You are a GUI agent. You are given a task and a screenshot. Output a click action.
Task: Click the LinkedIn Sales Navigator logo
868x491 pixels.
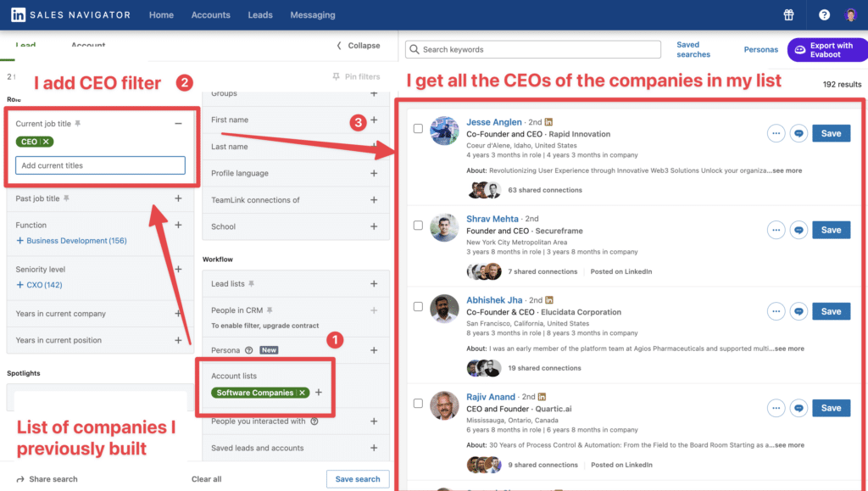pos(71,15)
